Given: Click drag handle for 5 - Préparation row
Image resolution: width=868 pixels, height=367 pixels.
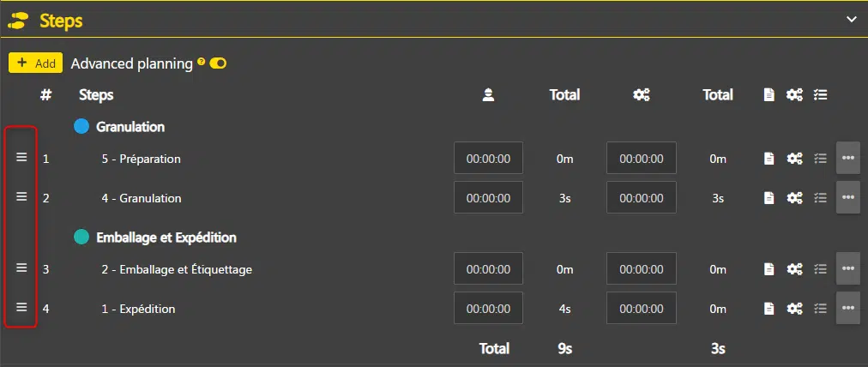Looking at the screenshot, I should click(22, 158).
